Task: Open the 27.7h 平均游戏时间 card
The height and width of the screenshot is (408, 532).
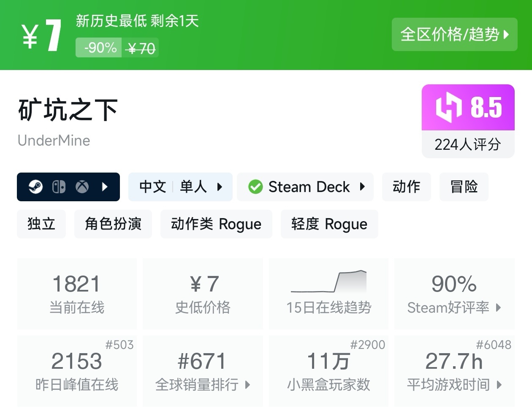Action: coord(454,371)
